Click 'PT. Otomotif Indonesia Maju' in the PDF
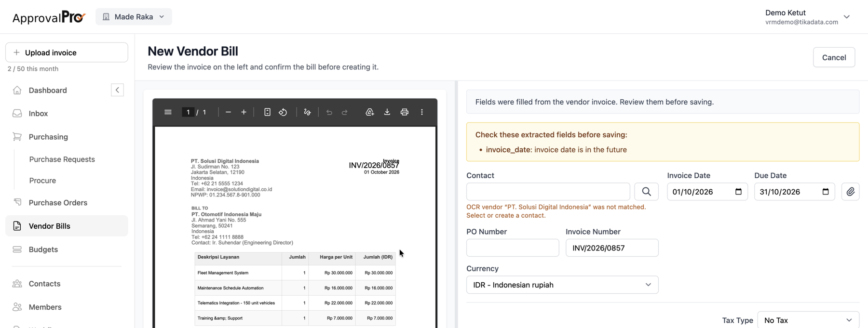 226,214
